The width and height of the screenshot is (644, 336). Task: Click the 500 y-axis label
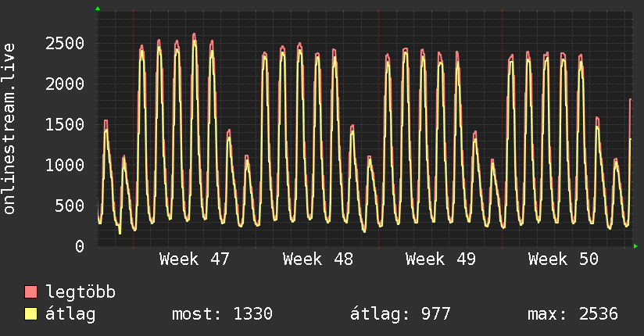[70, 206]
